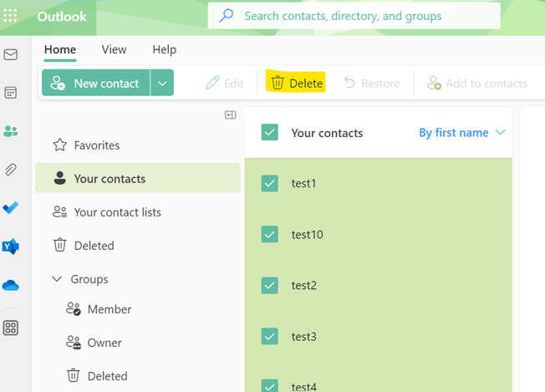545x392 pixels.
Task: Click the trash icon on Delete button
Action: point(278,83)
